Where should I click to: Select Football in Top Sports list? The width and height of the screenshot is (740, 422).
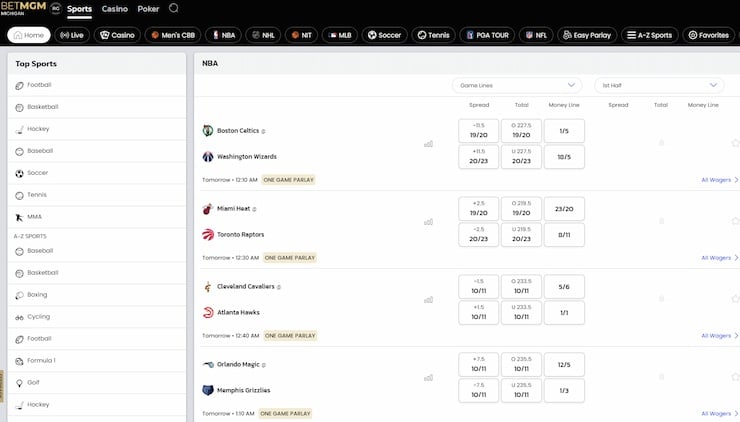pos(97,85)
